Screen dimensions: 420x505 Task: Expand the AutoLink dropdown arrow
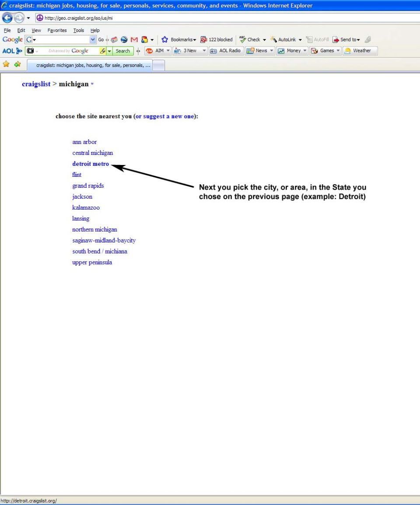300,40
